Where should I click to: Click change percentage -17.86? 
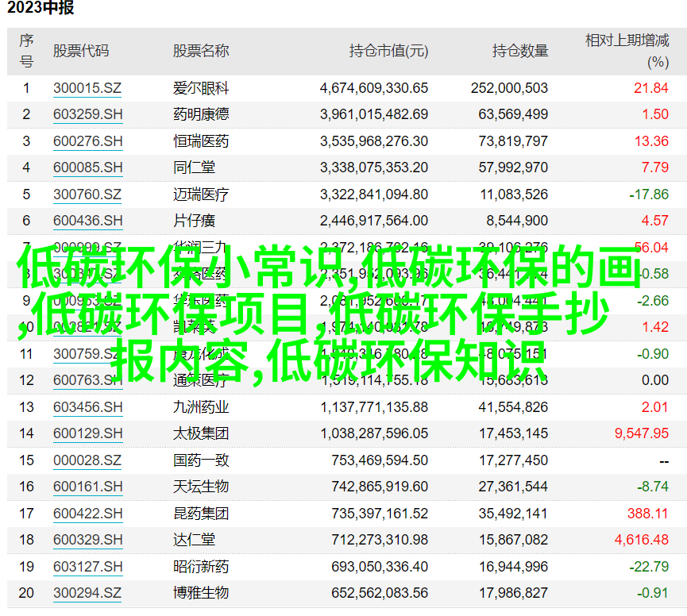point(649,194)
